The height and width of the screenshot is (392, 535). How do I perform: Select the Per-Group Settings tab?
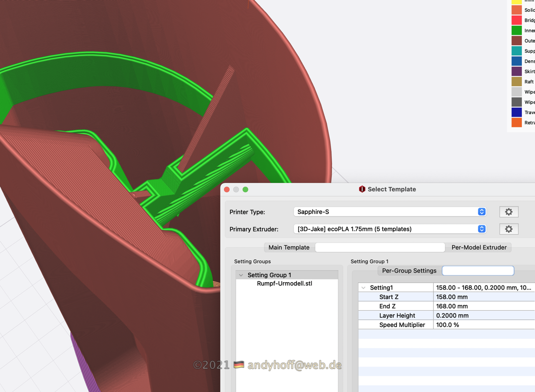pos(409,270)
